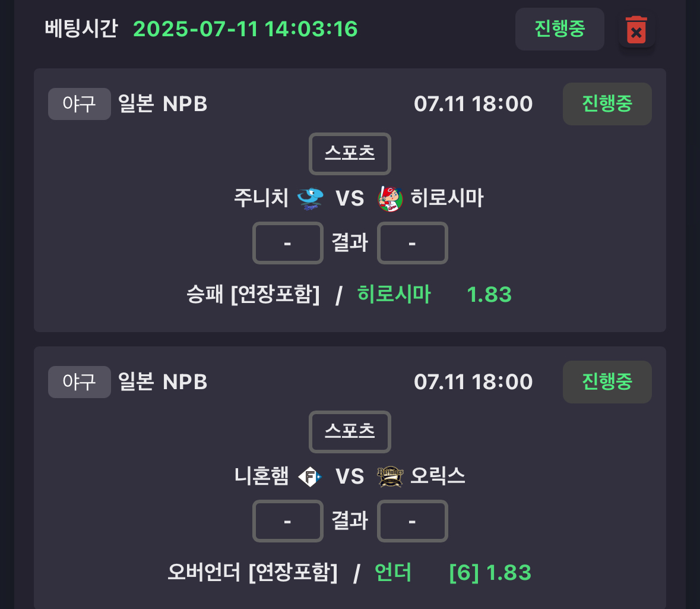Click the [6] 1.83 odds value

[490, 573]
